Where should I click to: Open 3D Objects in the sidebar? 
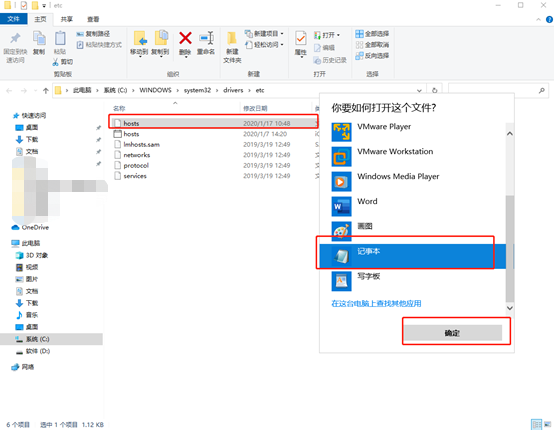click(x=32, y=255)
